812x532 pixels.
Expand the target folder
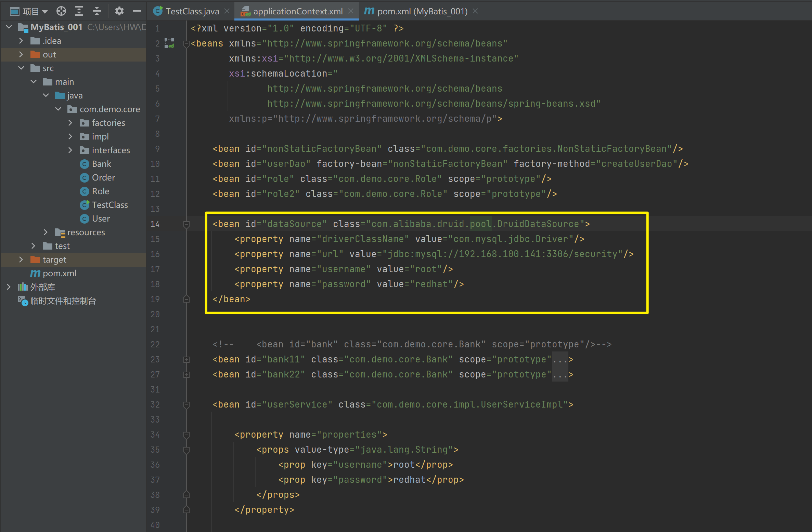tap(21, 260)
